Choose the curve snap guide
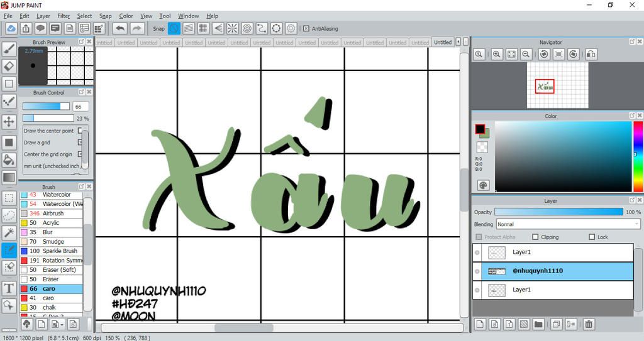Viewport: 644px width, 341px height. (x=262, y=28)
